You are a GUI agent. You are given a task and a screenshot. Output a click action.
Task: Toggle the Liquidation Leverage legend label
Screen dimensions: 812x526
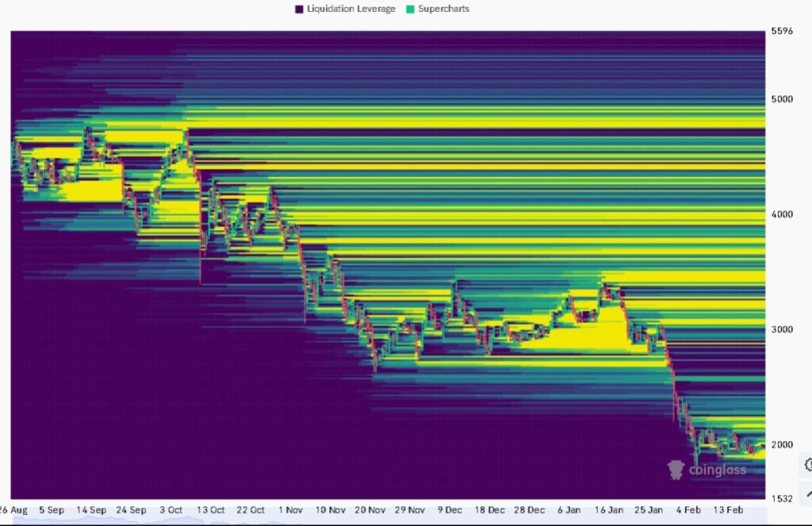pos(350,9)
